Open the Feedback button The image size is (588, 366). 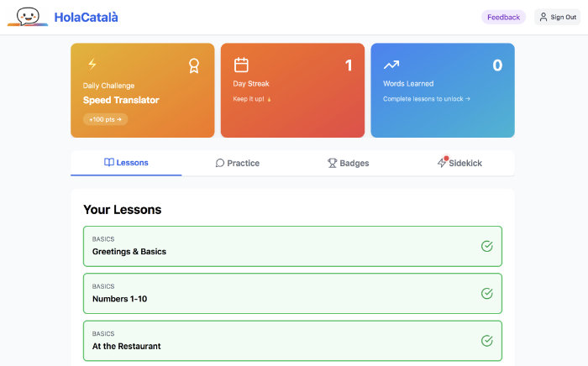[503, 18]
